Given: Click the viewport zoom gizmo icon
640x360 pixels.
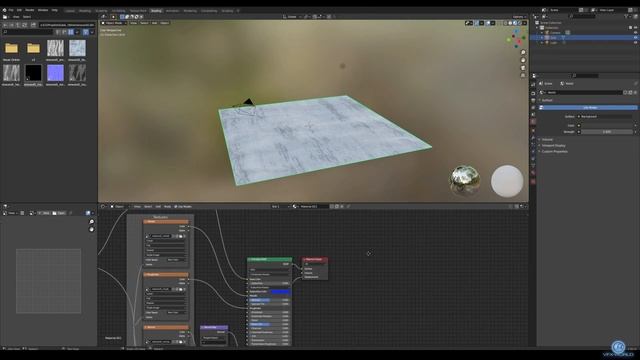Looking at the screenshot, I should (523, 53).
